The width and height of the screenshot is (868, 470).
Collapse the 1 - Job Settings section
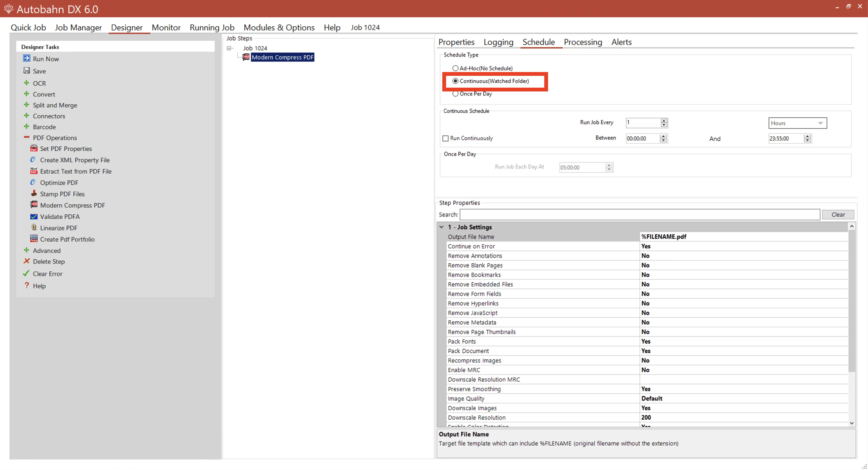pyautogui.click(x=442, y=227)
